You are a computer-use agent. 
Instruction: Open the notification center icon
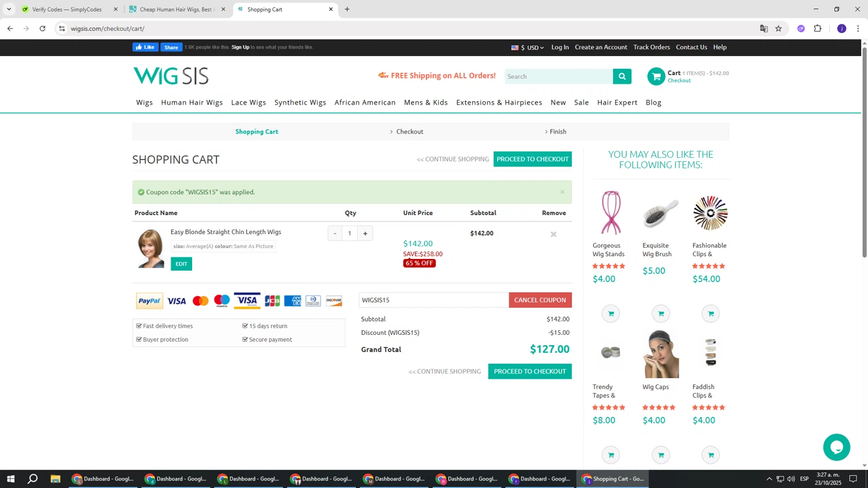click(x=853, y=479)
